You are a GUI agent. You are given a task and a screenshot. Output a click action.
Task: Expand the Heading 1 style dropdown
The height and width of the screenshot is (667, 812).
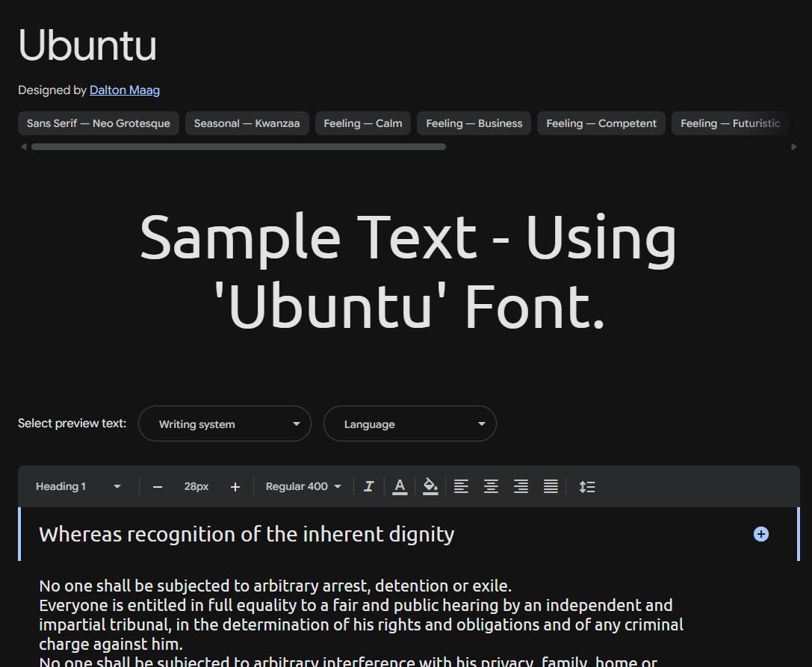(x=78, y=486)
